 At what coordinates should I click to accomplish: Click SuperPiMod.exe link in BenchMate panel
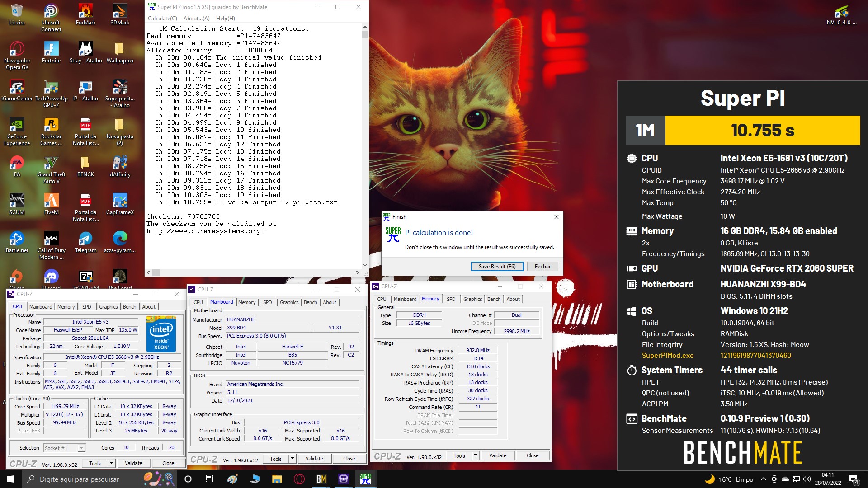pyautogui.click(x=668, y=356)
